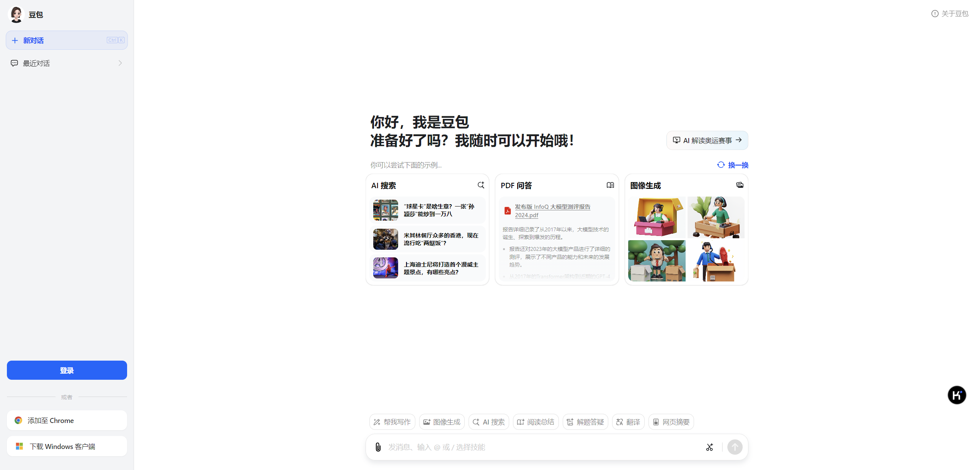Image resolution: width=980 pixels, height=470 pixels.
Task: Open the 上海迪士尼 news example thumbnail
Action: tap(385, 268)
